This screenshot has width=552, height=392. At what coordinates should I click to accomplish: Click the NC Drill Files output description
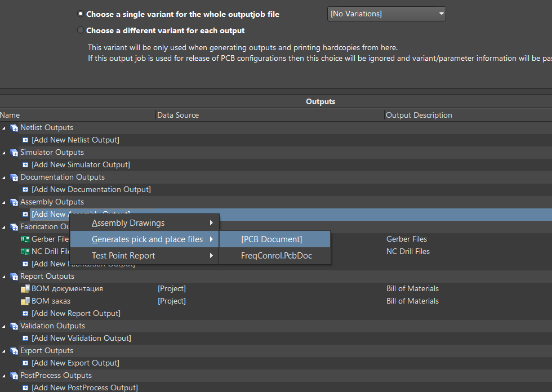coord(408,252)
